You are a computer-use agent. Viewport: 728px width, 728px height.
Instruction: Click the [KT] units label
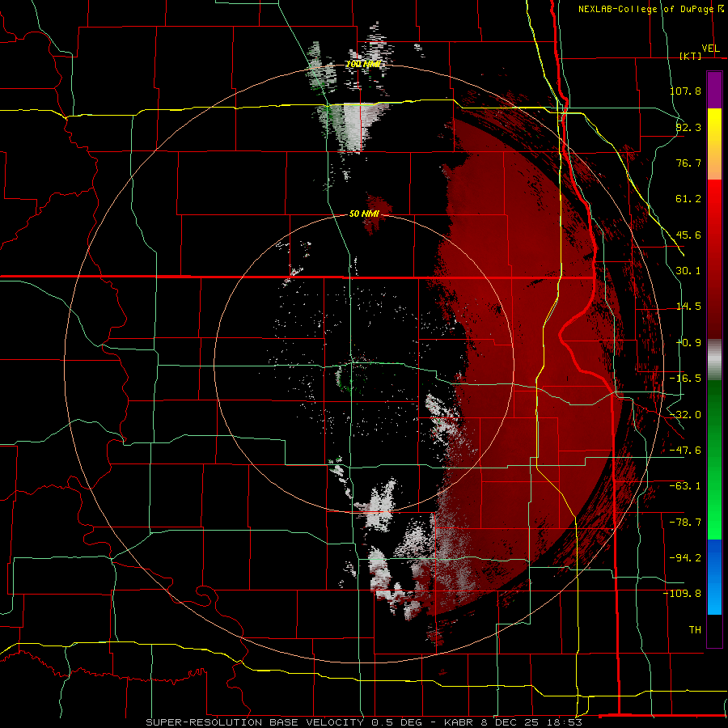690,56
